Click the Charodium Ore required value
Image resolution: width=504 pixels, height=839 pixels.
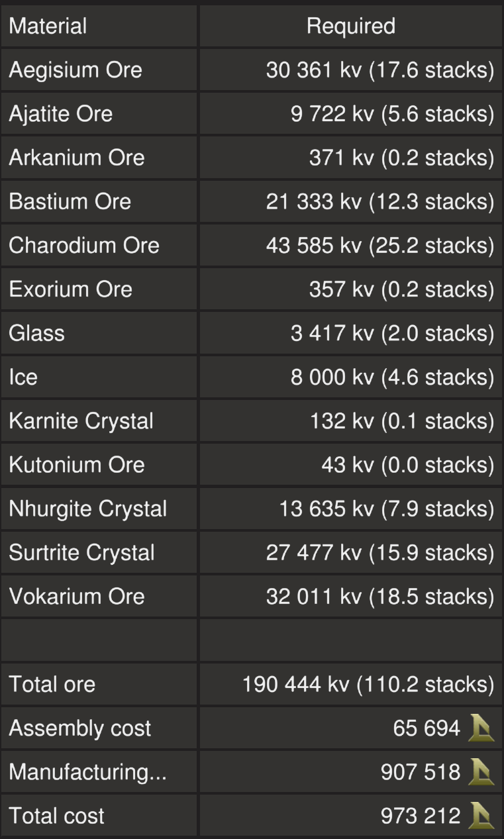pyautogui.click(x=379, y=245)
